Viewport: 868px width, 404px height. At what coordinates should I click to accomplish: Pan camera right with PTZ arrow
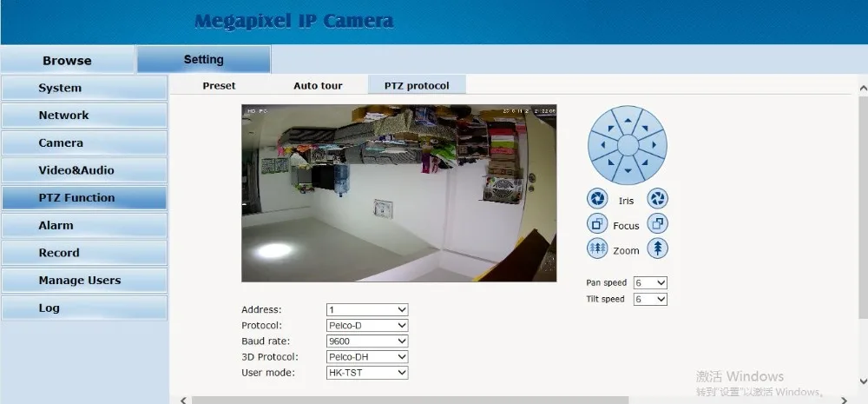pos(654,144)
